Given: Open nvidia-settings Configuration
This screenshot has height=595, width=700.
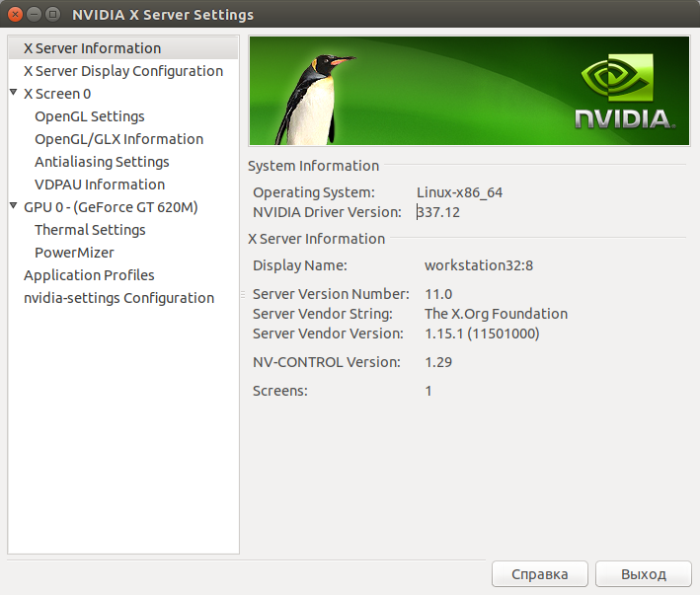Looking at the screenshot, I should [119, 298].
